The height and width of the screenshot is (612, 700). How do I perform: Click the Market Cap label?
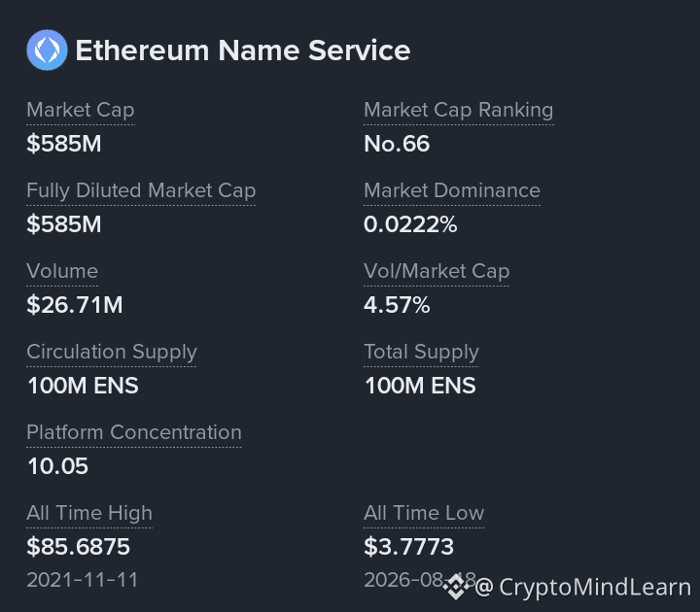81,110
